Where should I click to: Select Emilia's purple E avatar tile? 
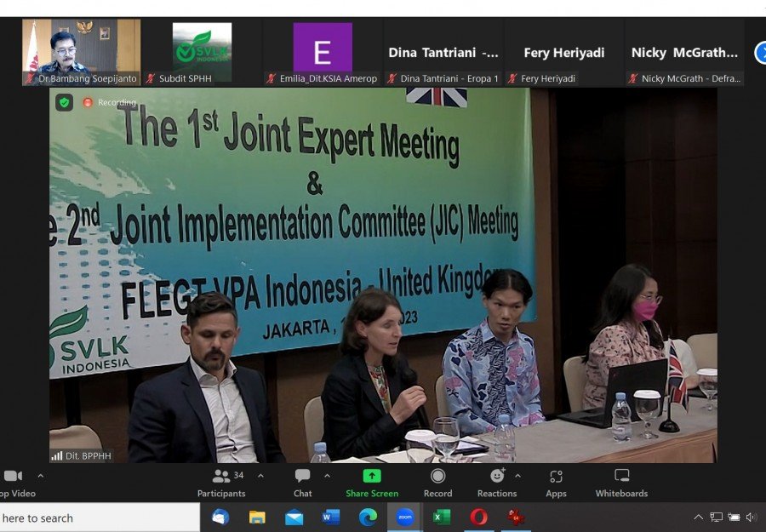tap(323, 48)
